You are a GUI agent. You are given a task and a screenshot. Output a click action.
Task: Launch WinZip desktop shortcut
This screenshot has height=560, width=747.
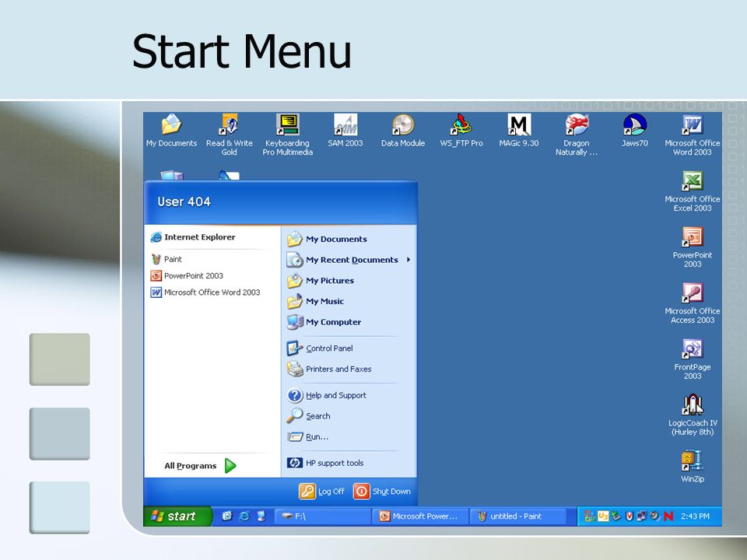click(693, 466)
